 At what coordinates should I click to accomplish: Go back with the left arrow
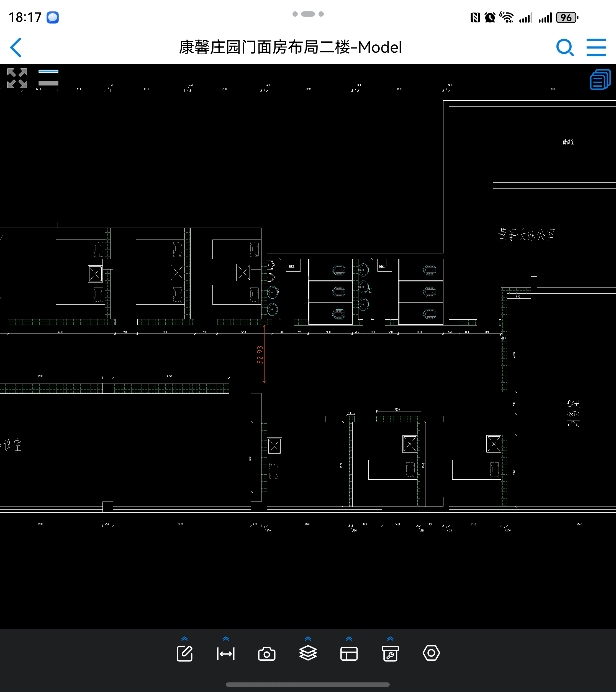[x=16, y=47]
